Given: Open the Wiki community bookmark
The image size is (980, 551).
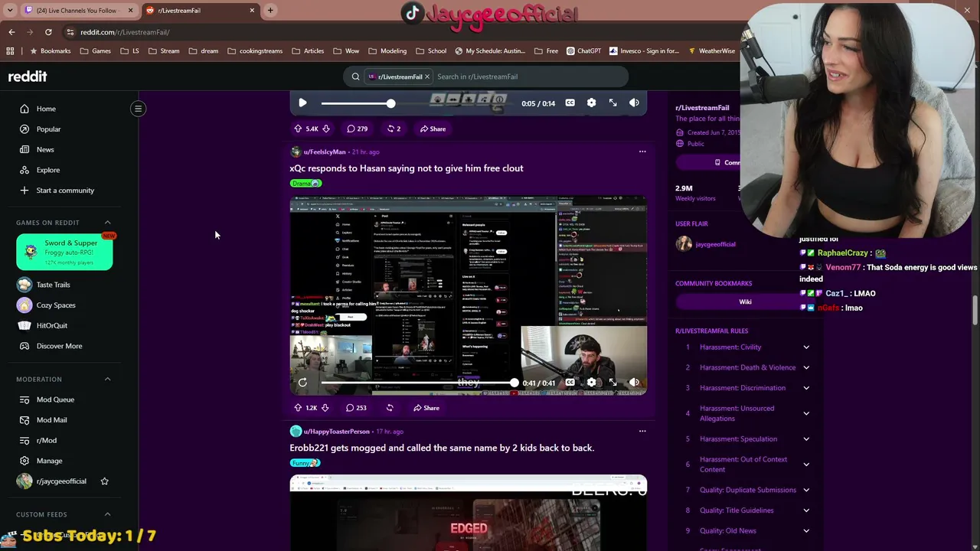Looking at the screenshot, I should click(x=745, y=302).
